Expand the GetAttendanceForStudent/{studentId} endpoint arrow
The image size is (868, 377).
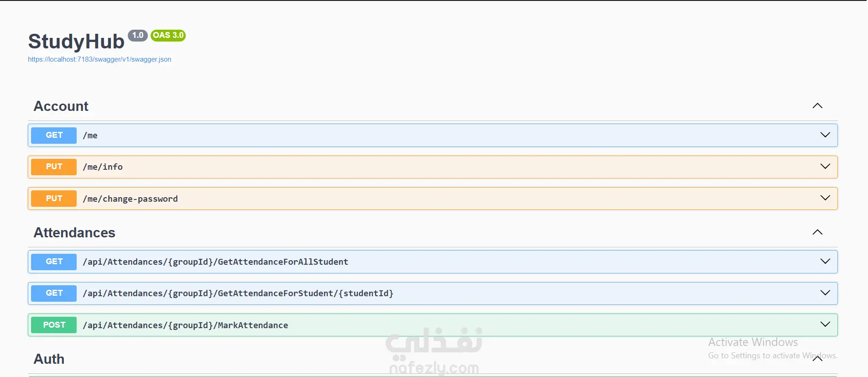pos(825,293)
